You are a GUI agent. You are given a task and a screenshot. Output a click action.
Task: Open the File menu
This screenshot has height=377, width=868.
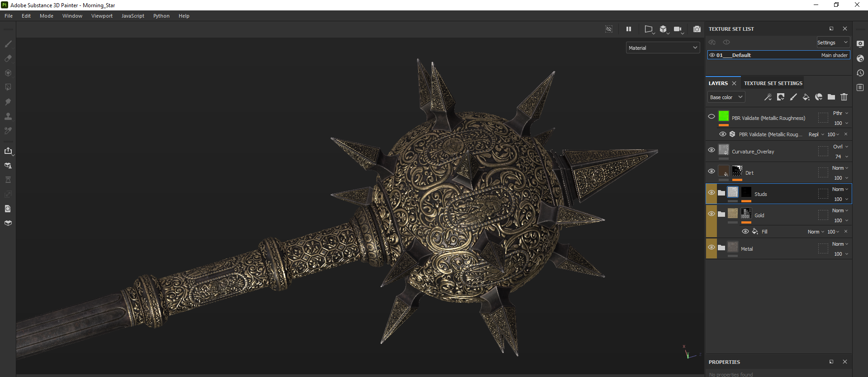(x=9, y=16)
